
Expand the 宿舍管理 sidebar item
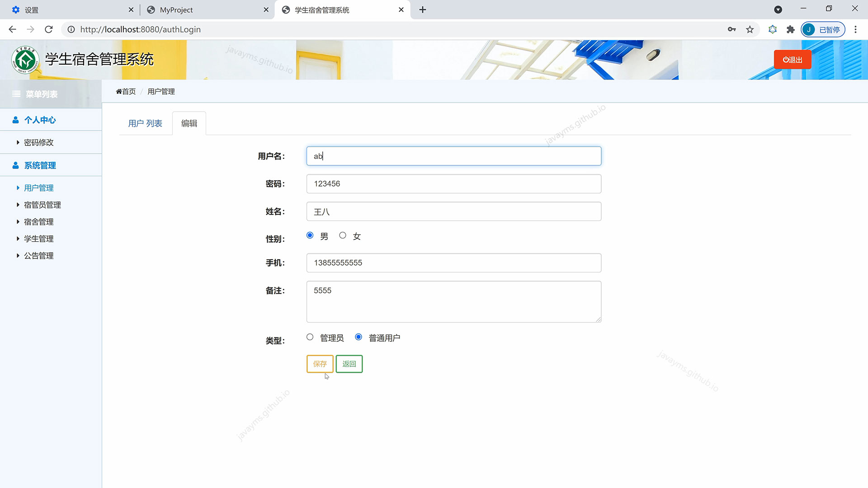38,221
